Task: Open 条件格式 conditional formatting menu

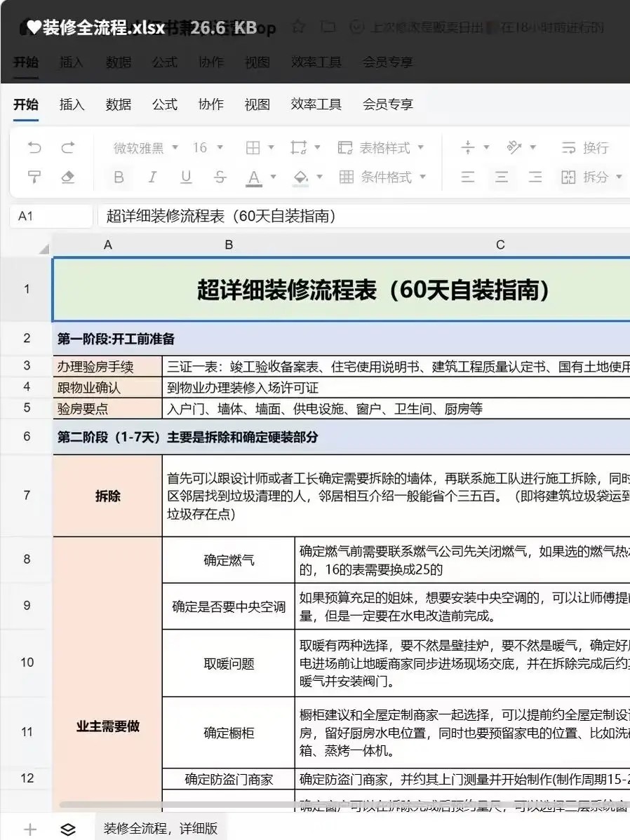Action: click(x=383, y=177)
